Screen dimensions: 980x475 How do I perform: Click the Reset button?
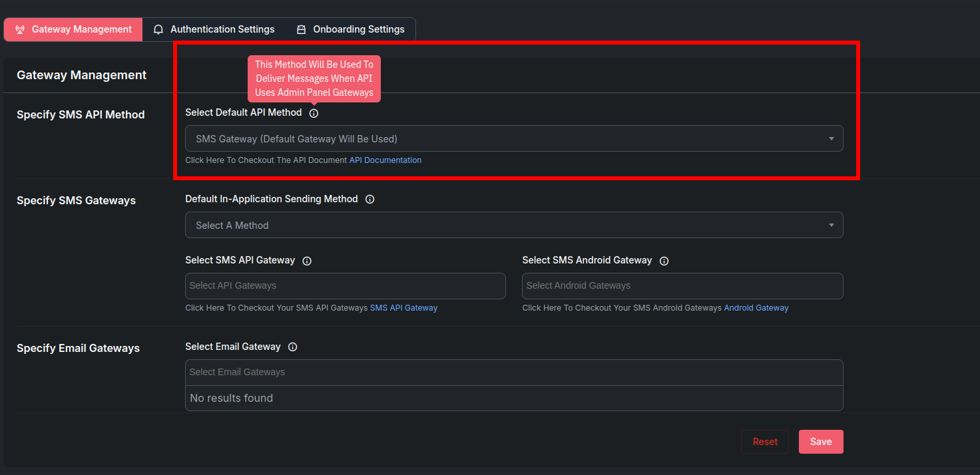(765, 442)
